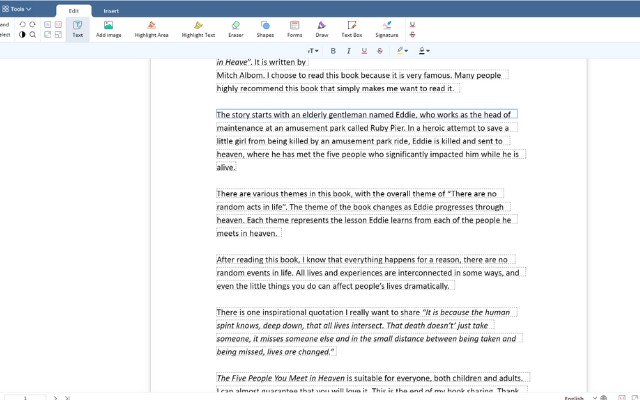Click the line starting 'highly recommend this book'
This screenshot has width=640, height=400.
coord(338,88)
